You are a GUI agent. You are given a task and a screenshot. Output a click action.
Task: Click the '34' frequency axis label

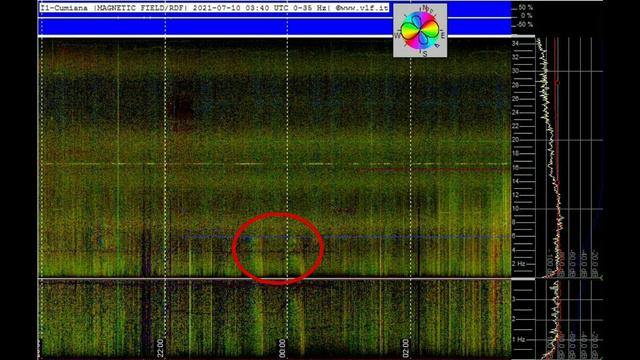click(x=515, y=44)
